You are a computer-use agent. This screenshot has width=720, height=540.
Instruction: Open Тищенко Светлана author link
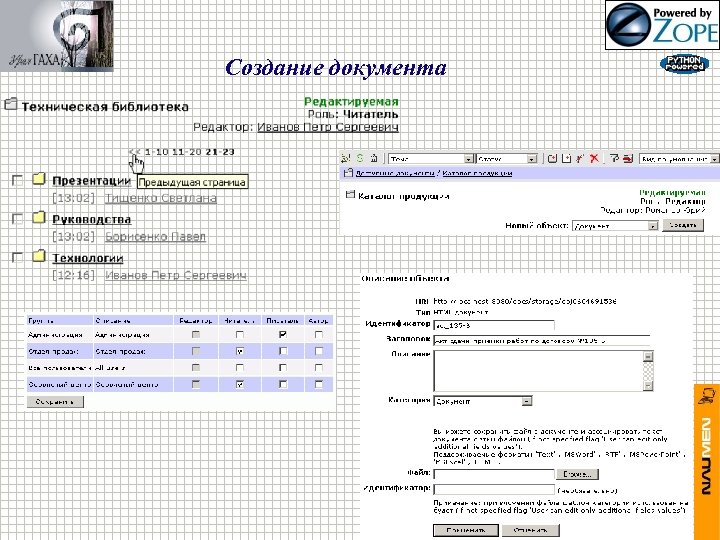pos(161,198)
